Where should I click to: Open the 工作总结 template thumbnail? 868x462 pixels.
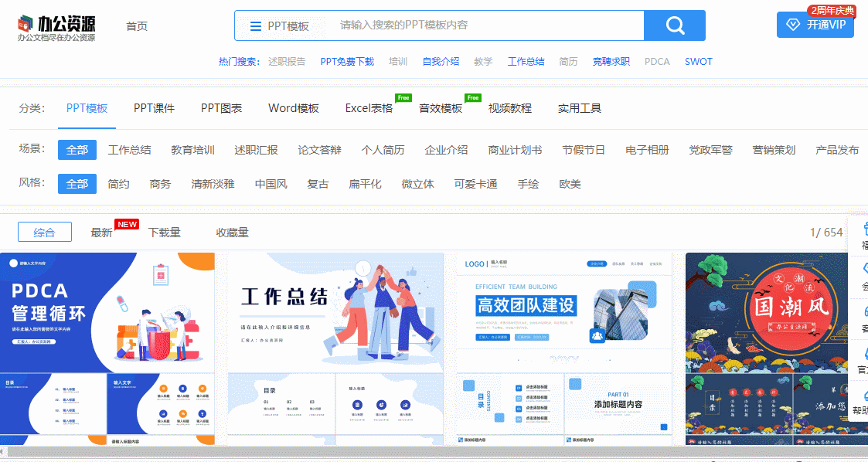point(335,348)
